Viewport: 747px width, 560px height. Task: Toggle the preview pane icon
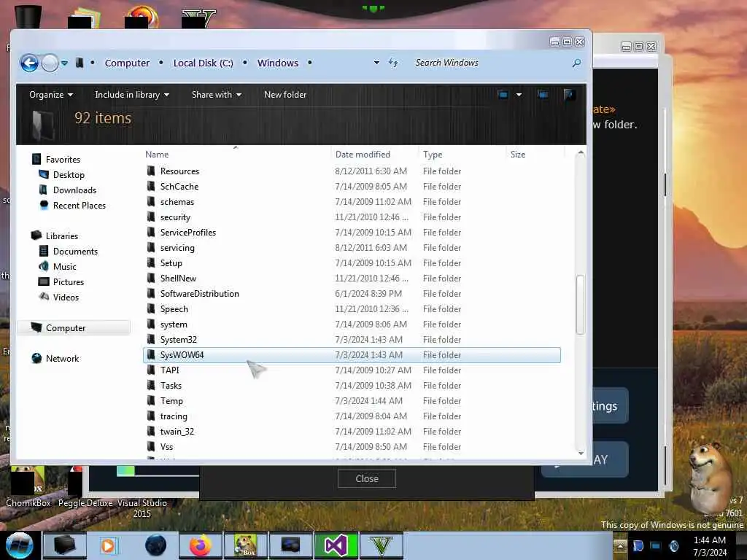(x=543, y=95)
